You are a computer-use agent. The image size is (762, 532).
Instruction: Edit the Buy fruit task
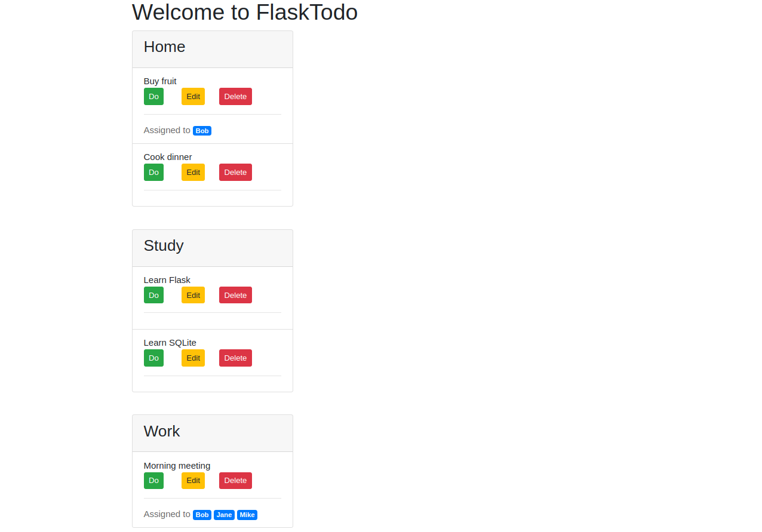193,97
